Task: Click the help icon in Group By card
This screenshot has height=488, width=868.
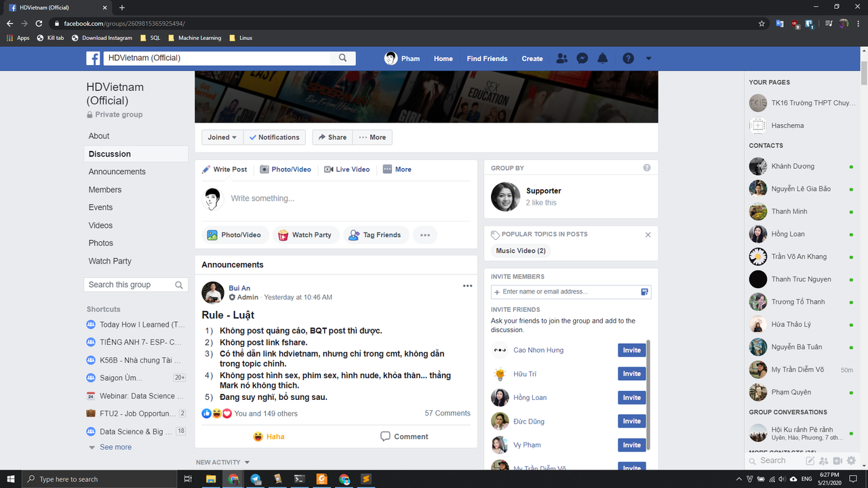Action: [647, 168]
